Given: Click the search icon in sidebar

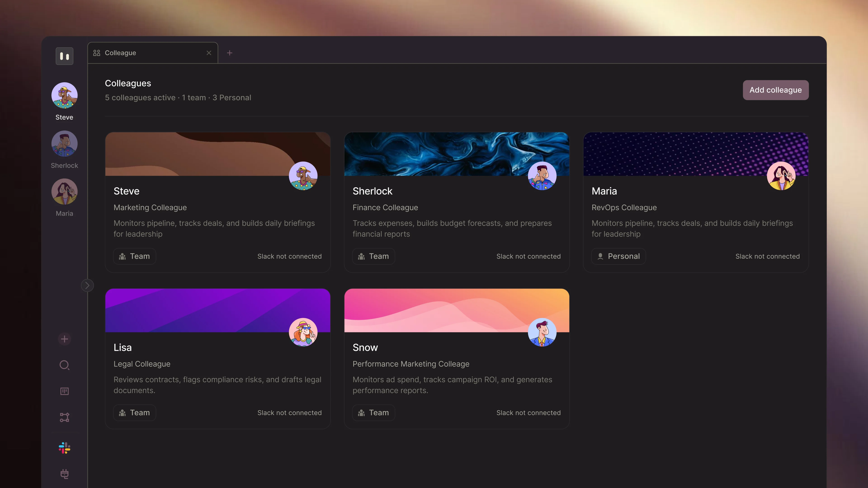Looking at the screenshot, I should click(x=64, y=365).
